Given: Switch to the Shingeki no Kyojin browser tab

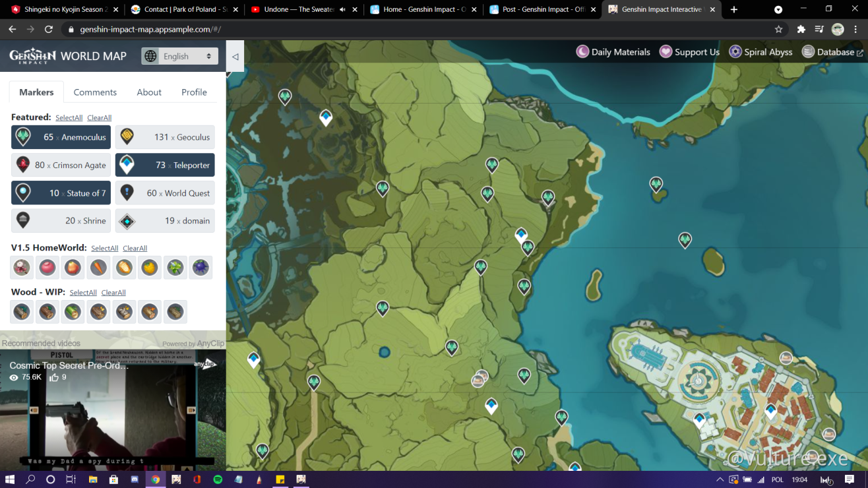Looking at the screenshot, I should (x=65, y=10).
